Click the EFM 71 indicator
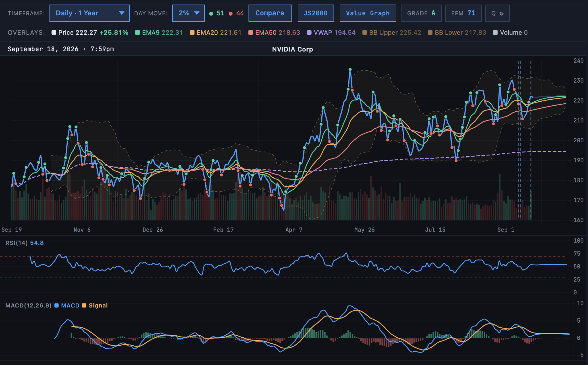The height and width of the screenshot is (365, 588). point(463,13)
